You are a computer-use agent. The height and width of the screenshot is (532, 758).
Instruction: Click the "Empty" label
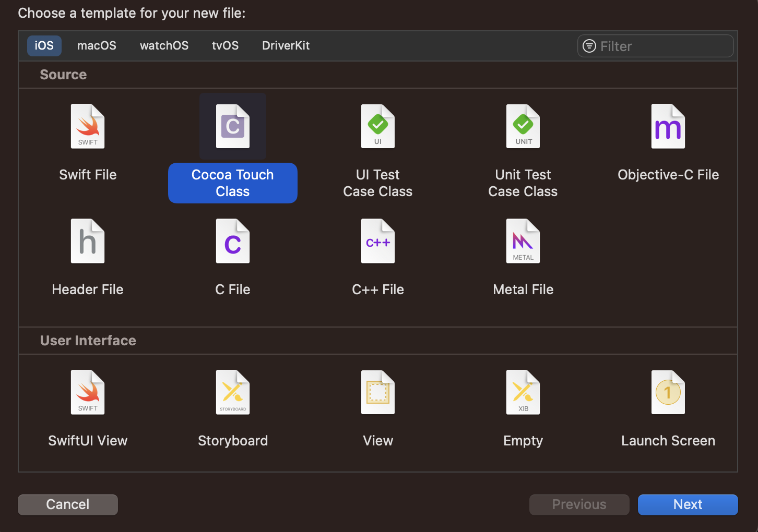(523, 441)
